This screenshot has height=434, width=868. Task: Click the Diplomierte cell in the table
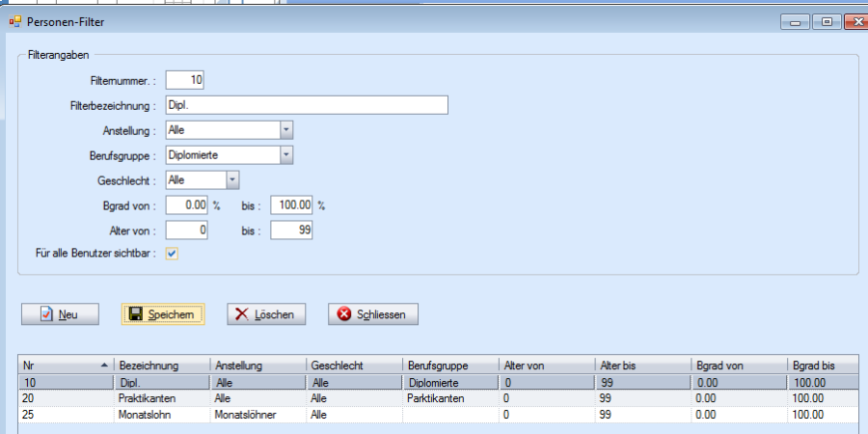[x=450, y=383]
